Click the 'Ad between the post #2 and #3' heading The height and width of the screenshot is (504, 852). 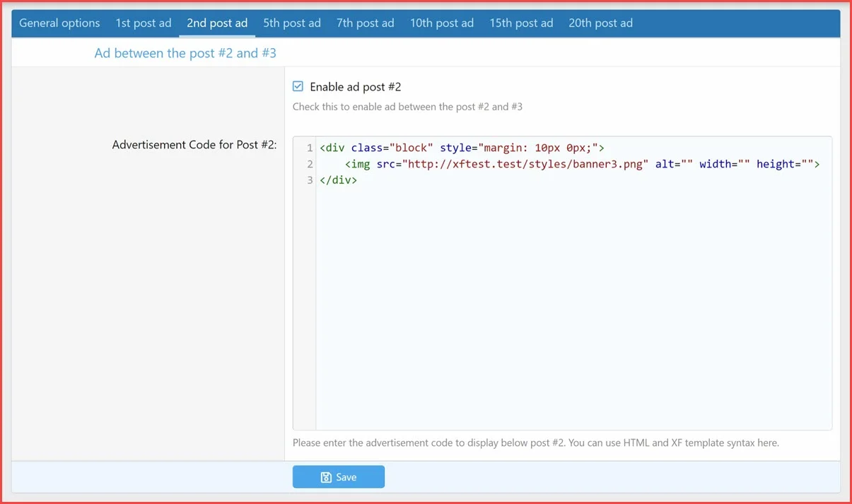[185, 53]
